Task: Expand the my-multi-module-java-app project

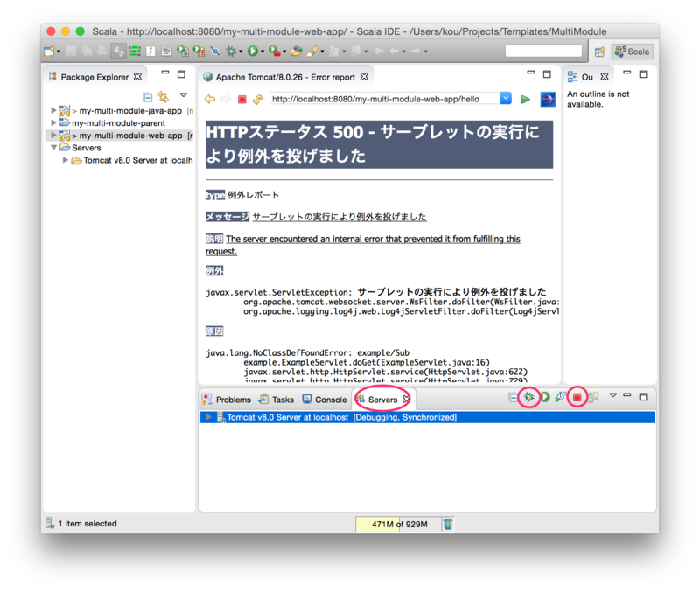Action: [x=53, y=110]
